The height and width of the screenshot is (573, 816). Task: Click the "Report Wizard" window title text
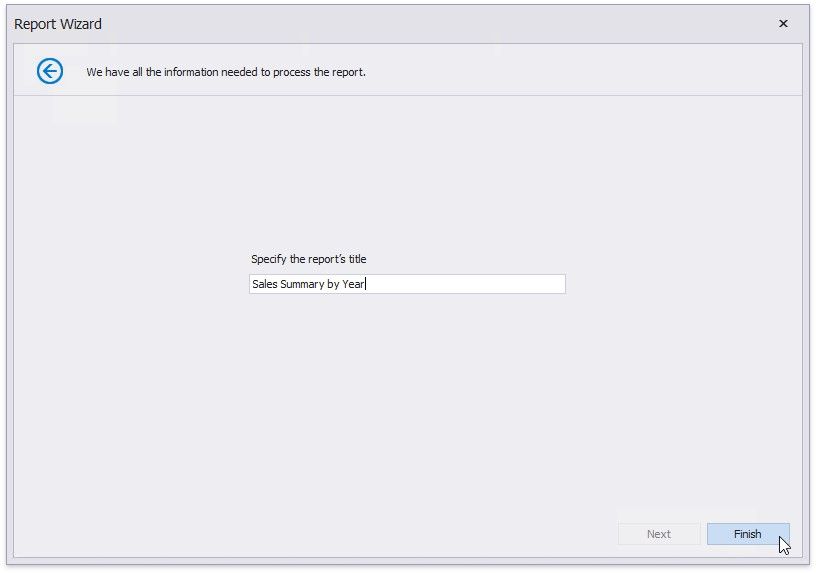click(x=58, y=24)
